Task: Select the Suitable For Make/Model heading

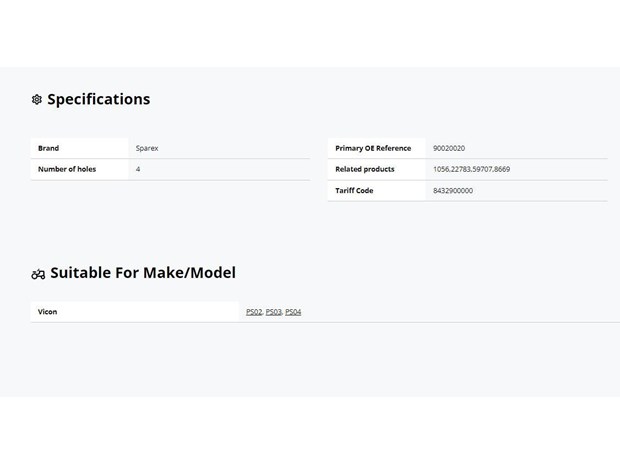Action: (143, 273)
